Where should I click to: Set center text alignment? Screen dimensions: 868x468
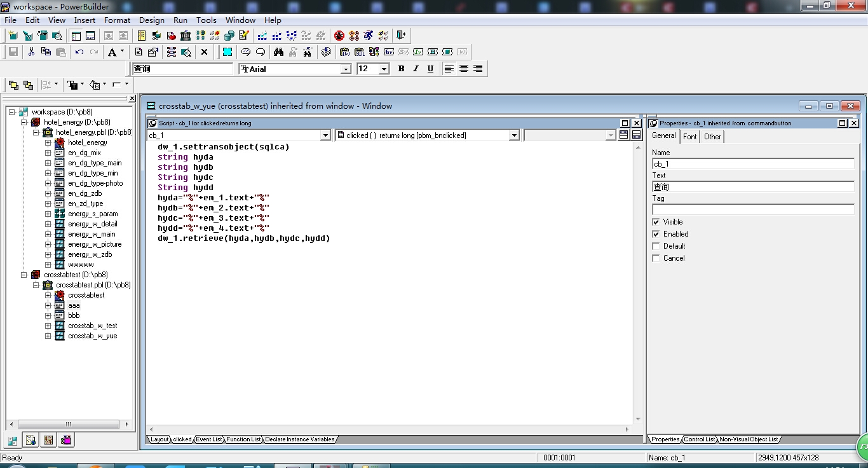[x=464, y=69]
